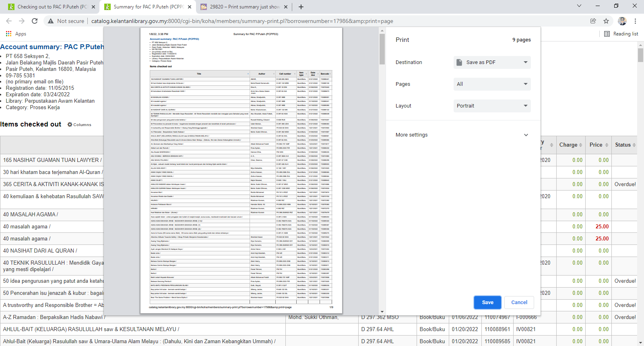This screenshot has width=644, height=346.
Task: Open a new browser tab
Action: click(301, 7)
